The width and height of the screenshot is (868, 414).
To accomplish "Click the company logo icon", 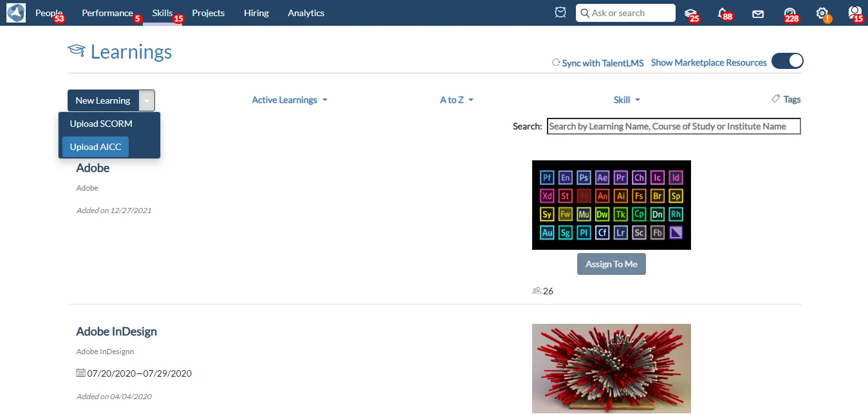I will (16, 13).
